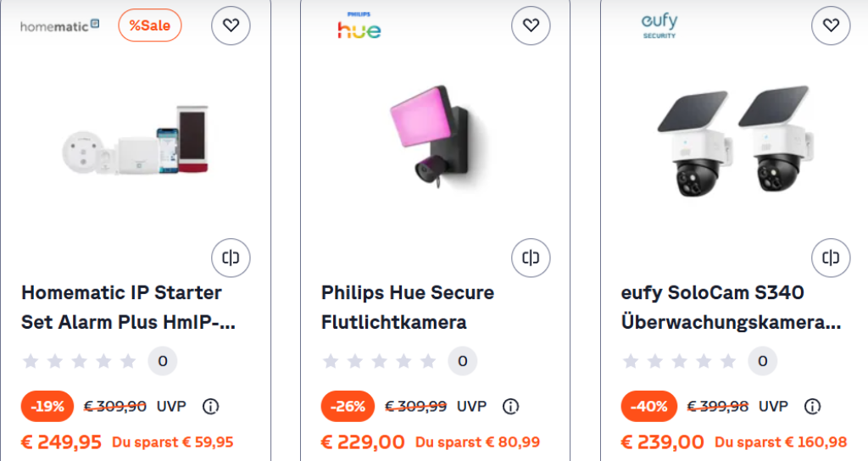This screenshot has height=461, width=868.
Task: Toggle wishlist heart for Philips Hue camera
Action: point(531,25)
